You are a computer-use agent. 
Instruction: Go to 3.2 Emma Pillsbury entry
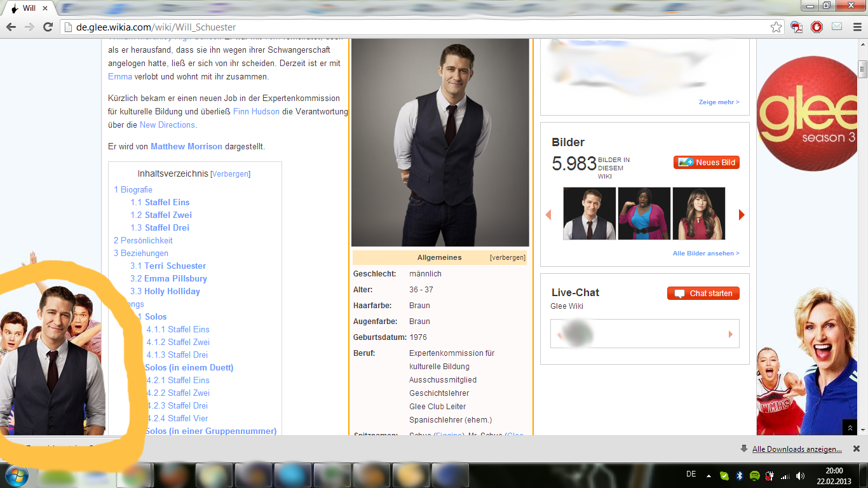coord(169,278)
